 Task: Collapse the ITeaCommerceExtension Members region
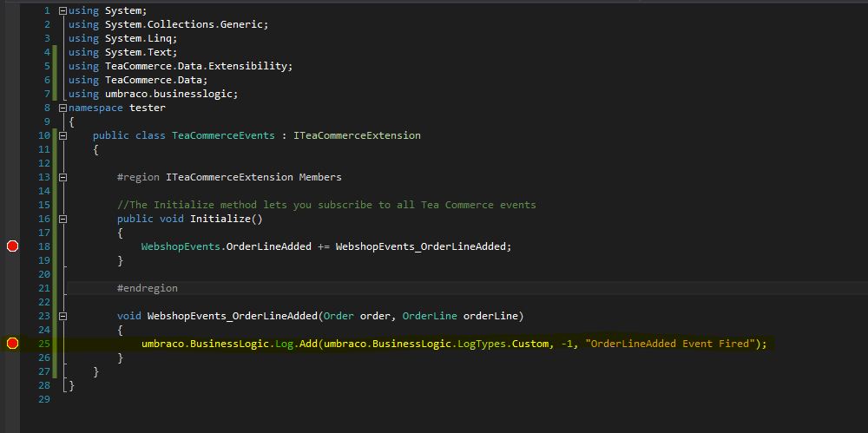point(62,177)
